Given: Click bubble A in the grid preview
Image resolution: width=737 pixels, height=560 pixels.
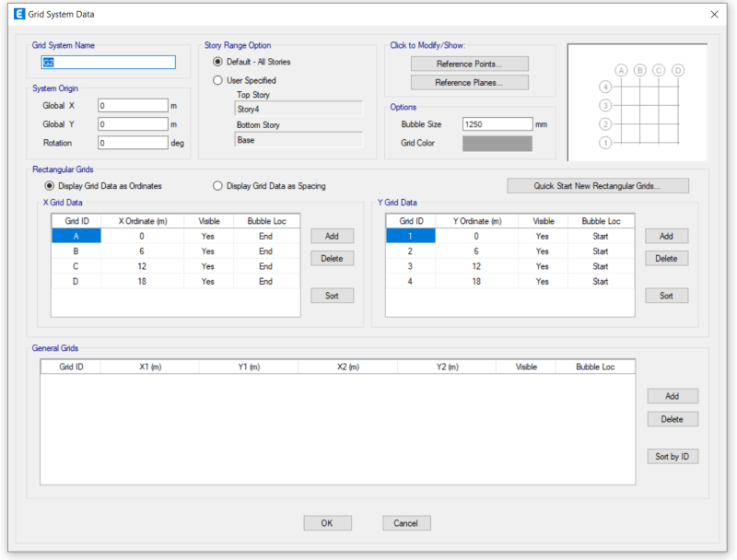Looking at the screenshot, I should pos(621,71).
